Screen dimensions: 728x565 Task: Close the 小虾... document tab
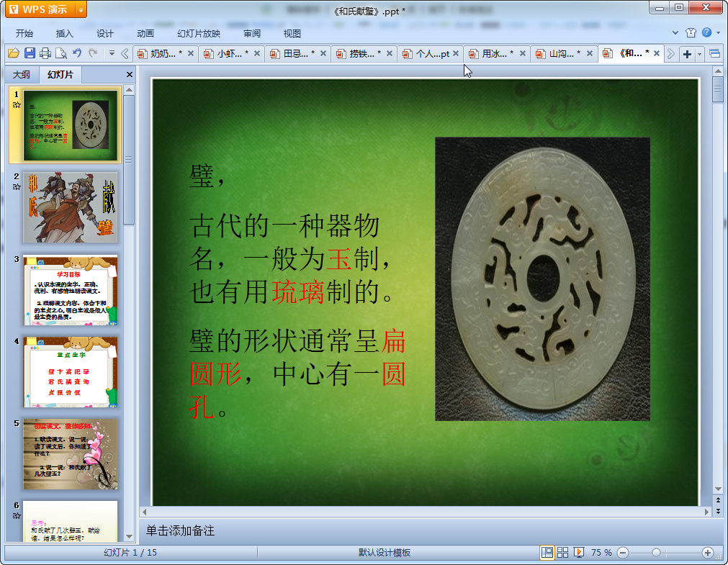point(257,54)
